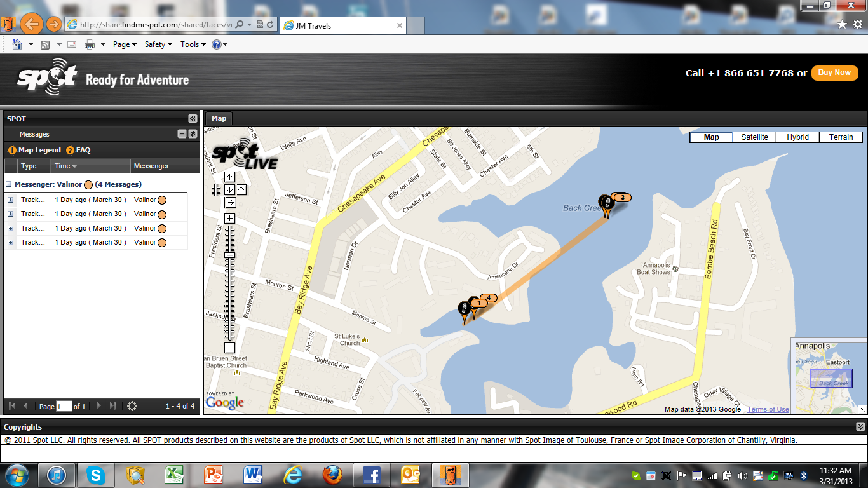
Task: Click the Buy Now button
Action: [x=834, y=72]
